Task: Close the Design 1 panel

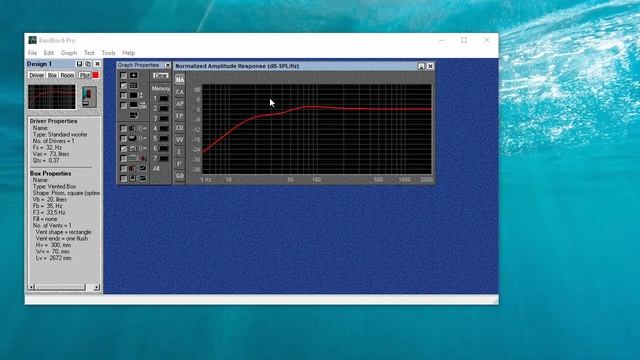Action: (97, 64)
